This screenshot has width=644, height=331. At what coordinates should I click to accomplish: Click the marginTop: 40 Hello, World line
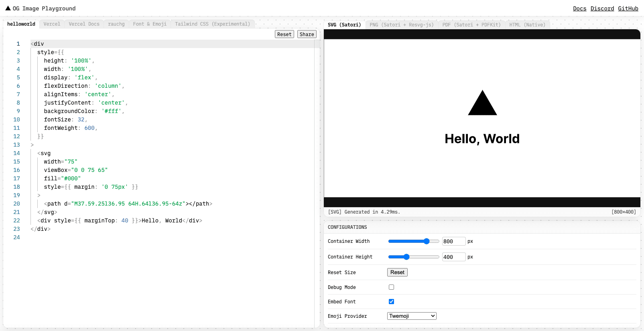(x=120, y=220)
